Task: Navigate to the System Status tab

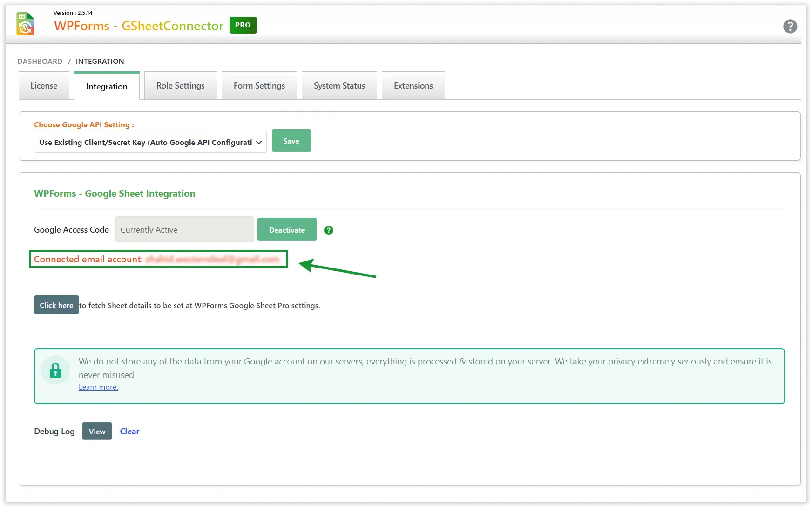Action: (x=339, y=85)
